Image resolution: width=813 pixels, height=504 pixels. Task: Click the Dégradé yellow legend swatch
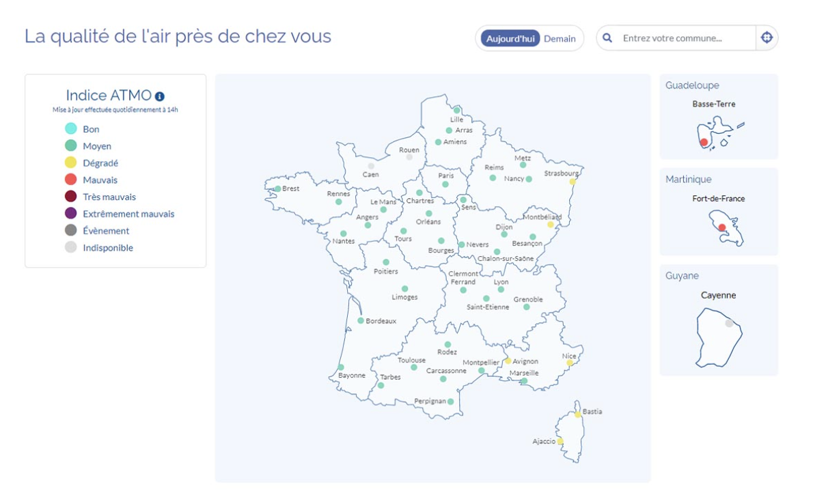(x=71, y=163)
